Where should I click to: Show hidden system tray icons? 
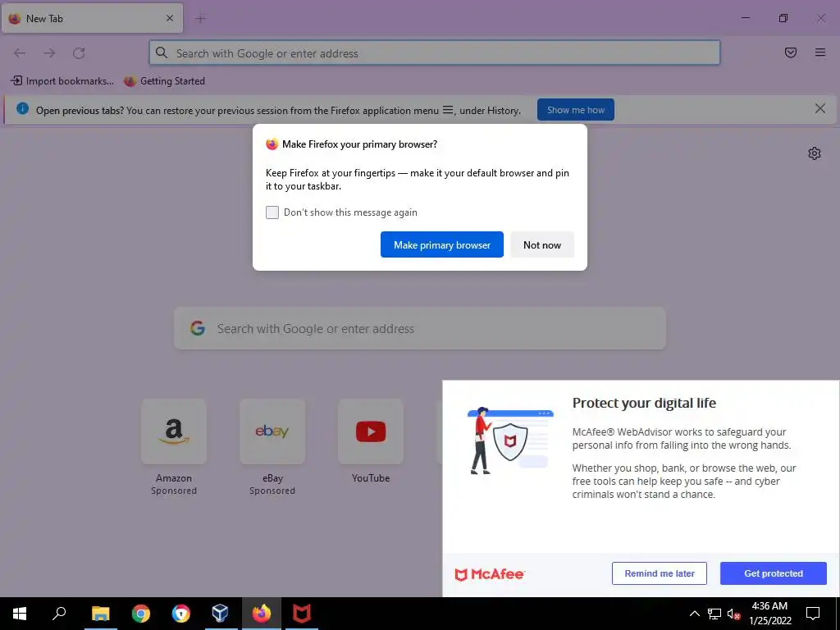click(x=694, y=614)
